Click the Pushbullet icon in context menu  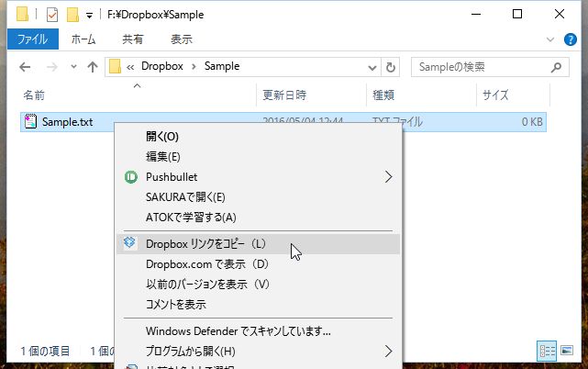click(x=131, y=177)
